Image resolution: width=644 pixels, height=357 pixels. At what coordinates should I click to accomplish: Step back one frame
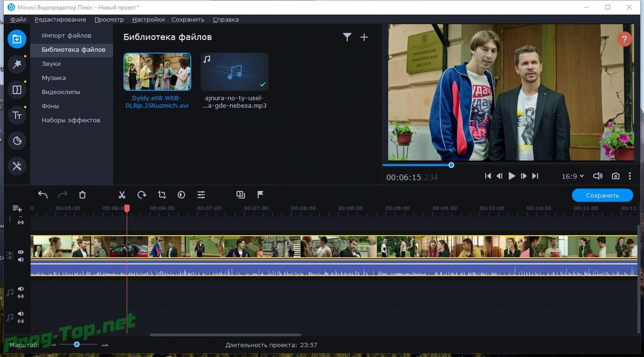tap(500, 176)
